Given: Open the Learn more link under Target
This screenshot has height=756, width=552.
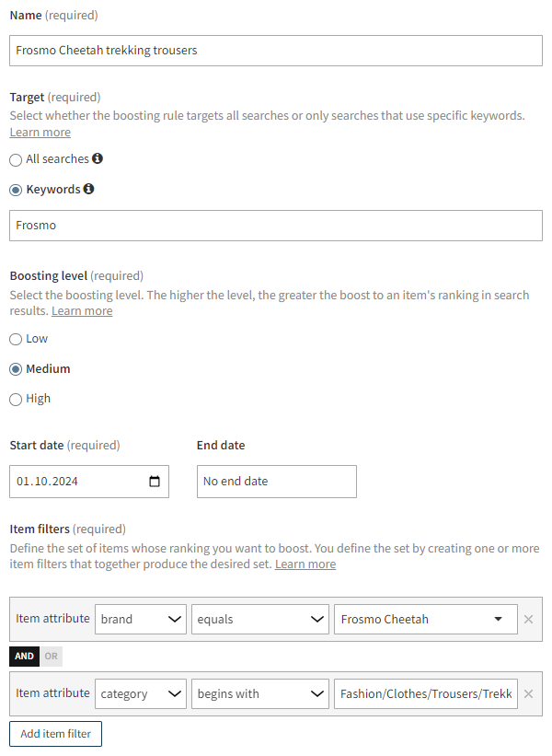Looking at the screenshot, I should pyautogui.click(x=40, y=132).
